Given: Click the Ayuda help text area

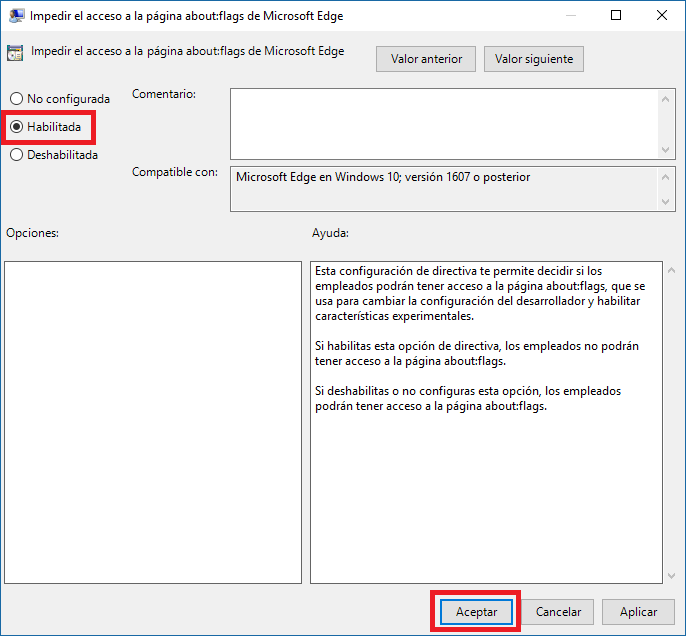Looking at the screenshot, I should [486, 423].
